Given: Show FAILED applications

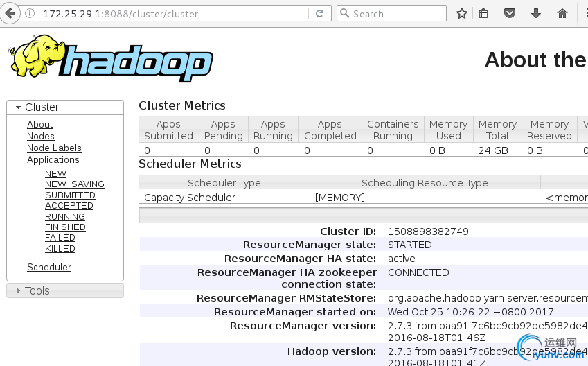Looking at the screenshot, I should click(60, 238).
